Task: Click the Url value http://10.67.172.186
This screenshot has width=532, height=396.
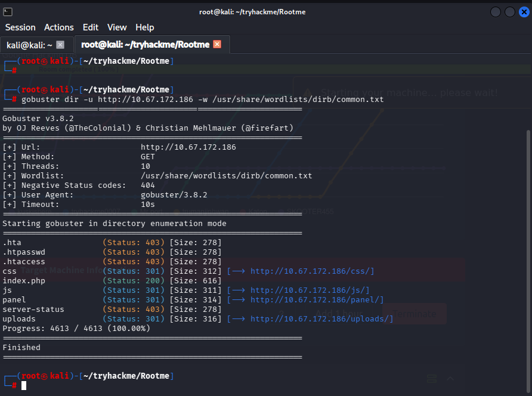Action: pos(188,147)
